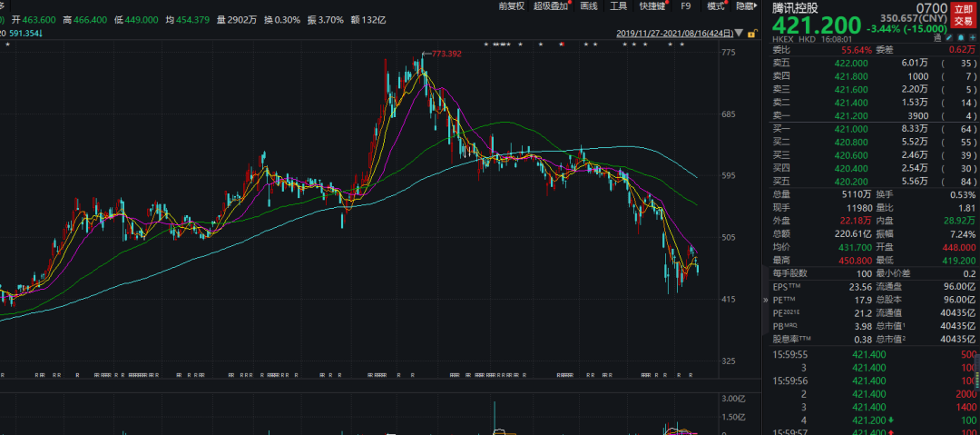This screenshot has height=435, width=980.
Task: Expand the date range dropdown triangle
Action: tap(740, 34)
